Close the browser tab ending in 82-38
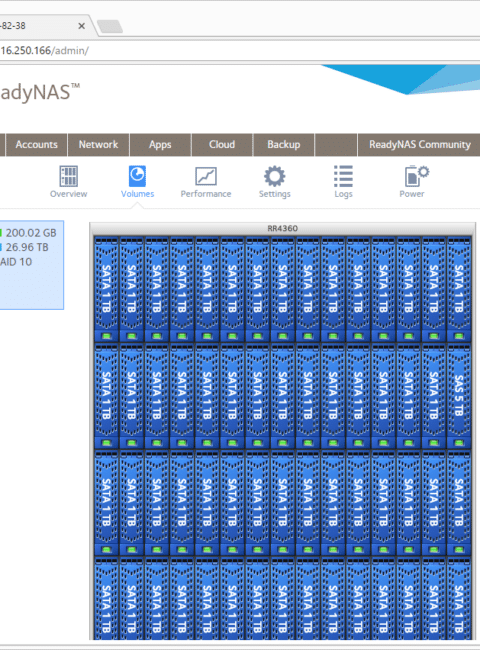480x650 pixels. pyautogui.click(x=82, y=26)
